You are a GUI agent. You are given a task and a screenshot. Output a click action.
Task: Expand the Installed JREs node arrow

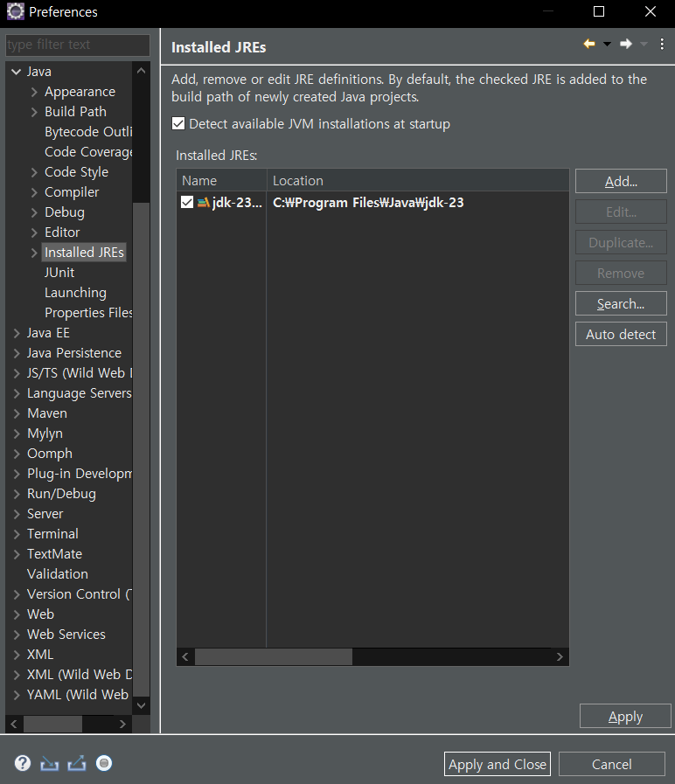tap(34, 253)
